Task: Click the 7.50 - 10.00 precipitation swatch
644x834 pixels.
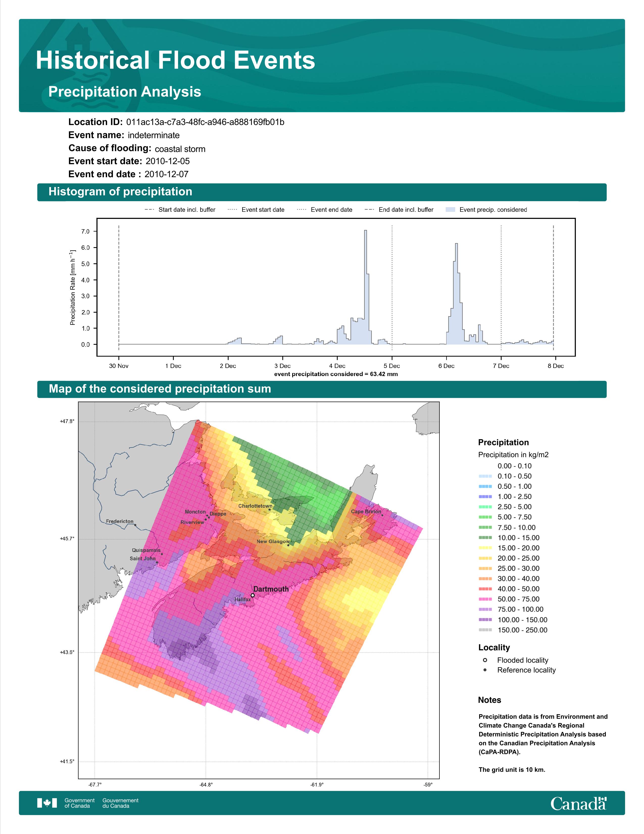Action: click(485, 527)
